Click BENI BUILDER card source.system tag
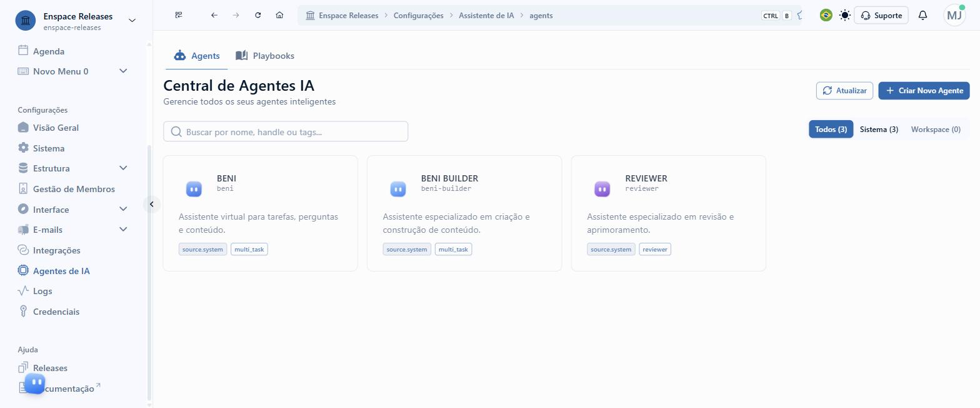980x408 pixels. (x=407, y=249)
